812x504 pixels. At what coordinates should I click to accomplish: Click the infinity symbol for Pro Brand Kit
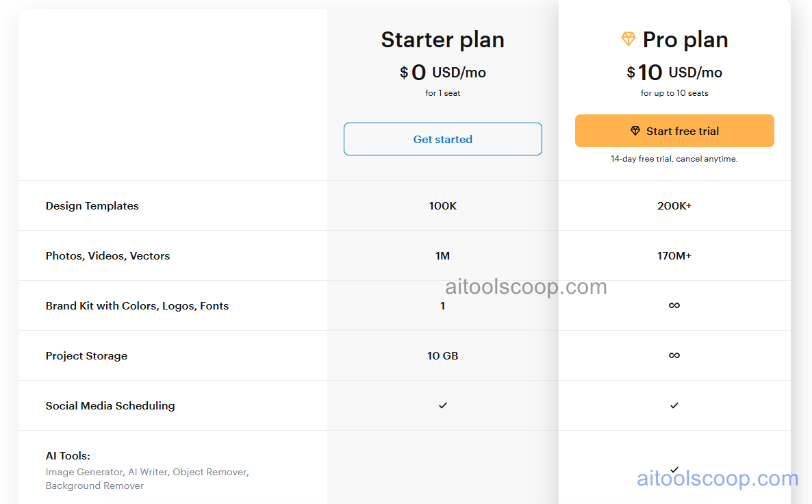coord(674,305)
